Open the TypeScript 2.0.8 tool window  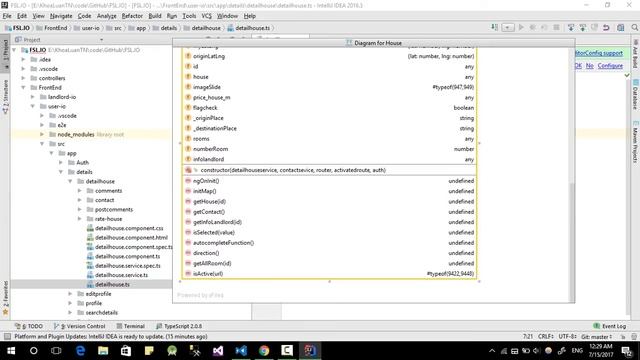[179, 326]
